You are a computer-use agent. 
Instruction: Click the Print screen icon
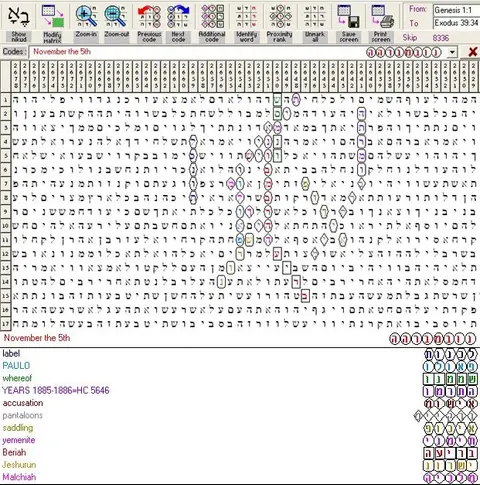(x=381, y=17)
